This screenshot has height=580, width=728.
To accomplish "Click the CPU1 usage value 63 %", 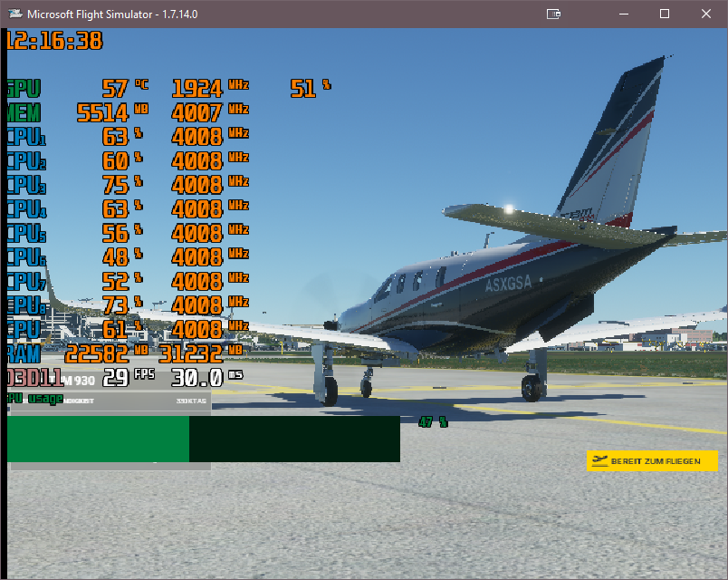I will (122, 137).
